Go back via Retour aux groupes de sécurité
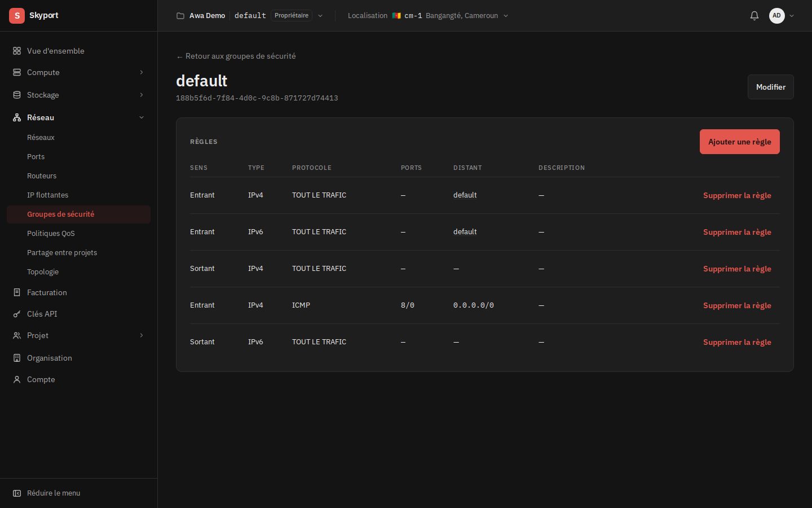 click(236, 56)
